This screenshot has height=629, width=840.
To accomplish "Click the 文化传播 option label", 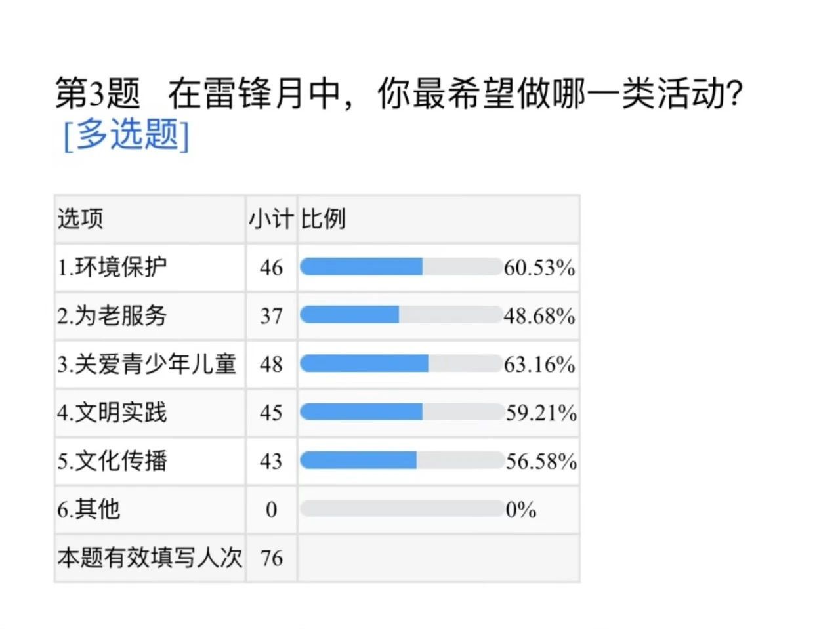I will [x=112, y=461].
